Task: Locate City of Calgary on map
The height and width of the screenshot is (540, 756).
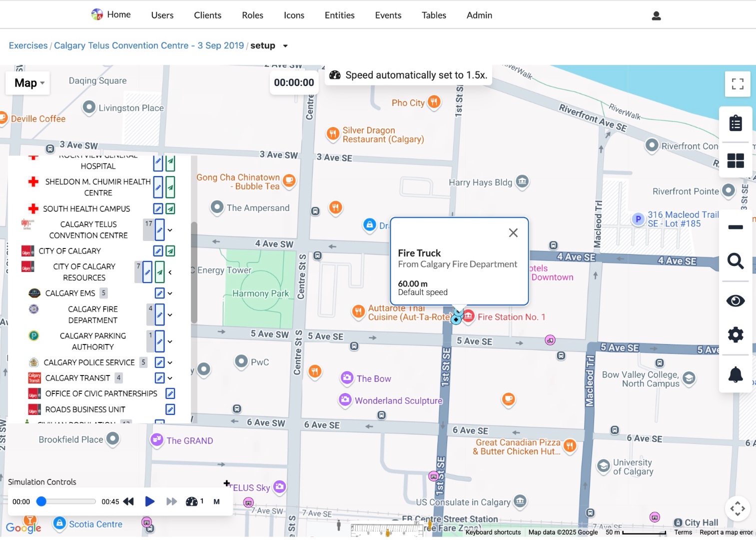Action: 170,251
